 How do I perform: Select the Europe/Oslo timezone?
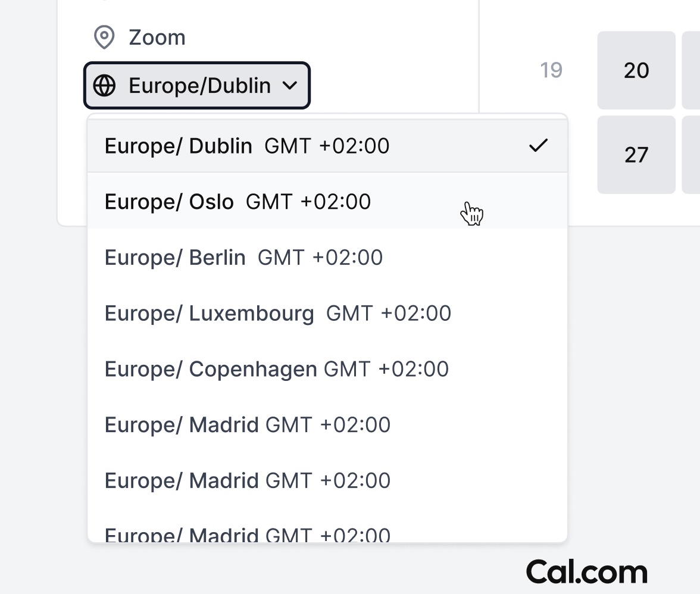(238, 201)
